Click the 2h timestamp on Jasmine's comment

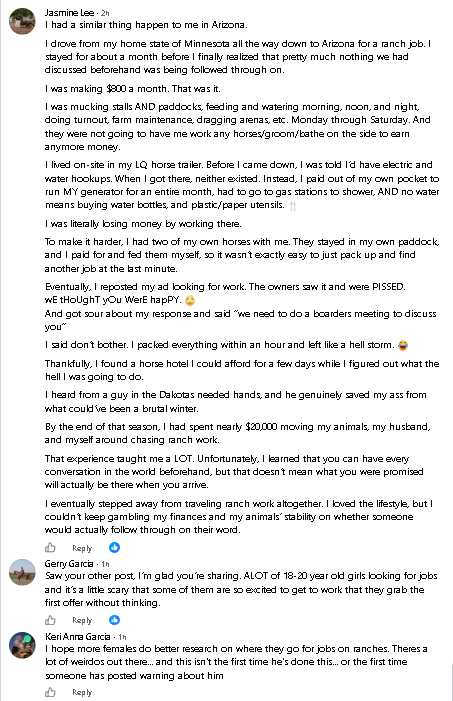pyautogui.click(x=105, y=13)
